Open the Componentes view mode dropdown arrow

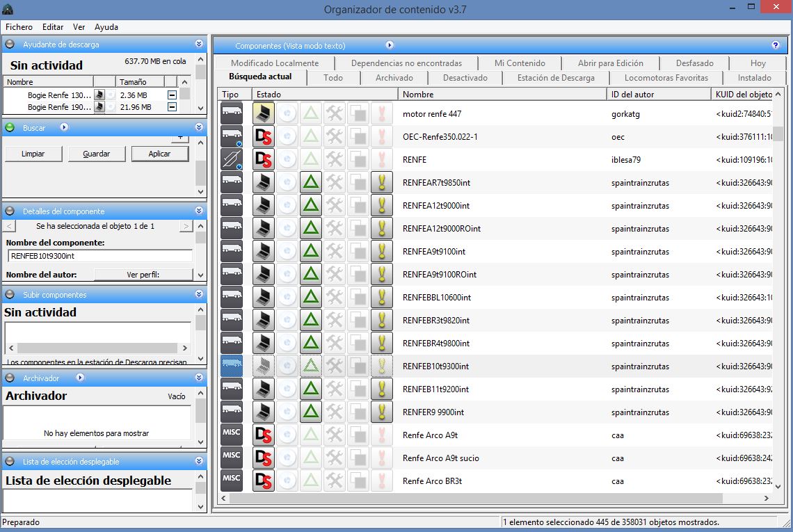390,45
